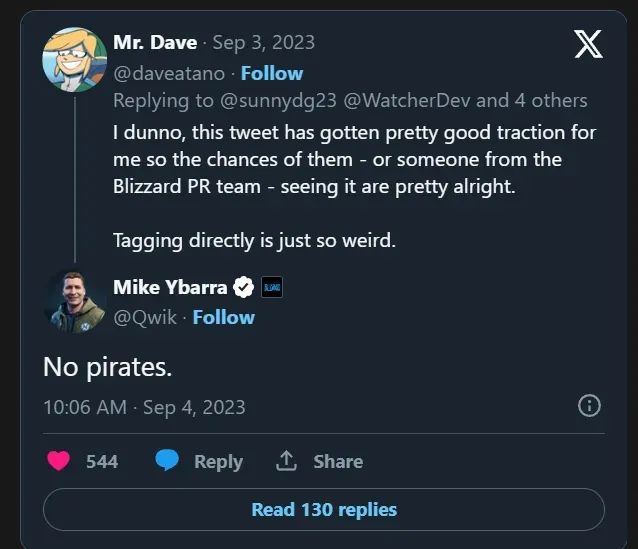The height and width of the screenshot is (549, 638).
Task: Like the tweet with the heart icon
Action: click(60, 461)
